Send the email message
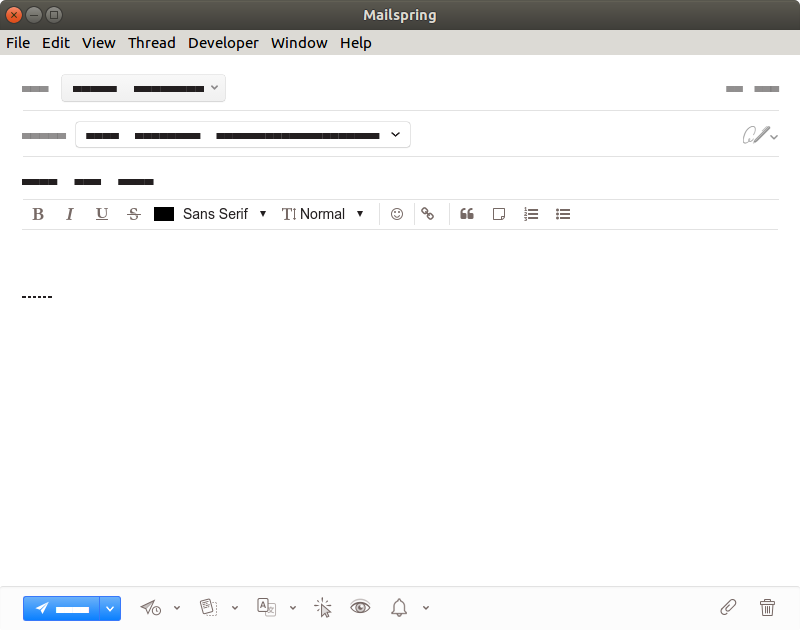The width and height of the screenshot is (800, 630). coord(64,607)
